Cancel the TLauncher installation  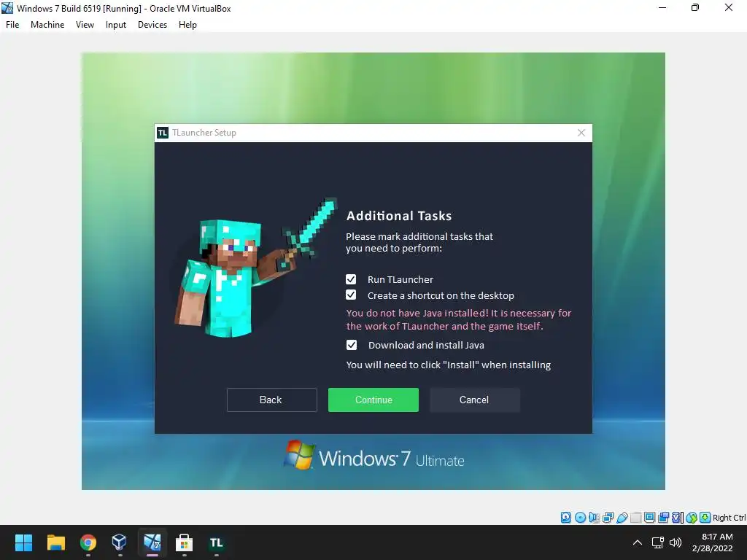point(474,400)
